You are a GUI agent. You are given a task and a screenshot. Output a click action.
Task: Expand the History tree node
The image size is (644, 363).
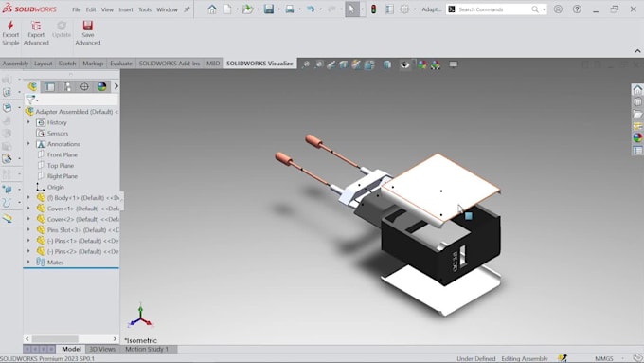[28, 122]
